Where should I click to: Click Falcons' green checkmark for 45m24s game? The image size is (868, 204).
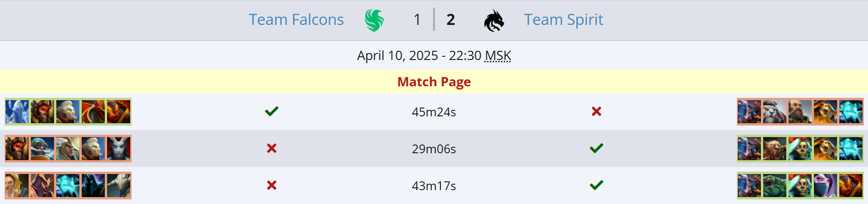pyautogui.click(x=271, y=111)
